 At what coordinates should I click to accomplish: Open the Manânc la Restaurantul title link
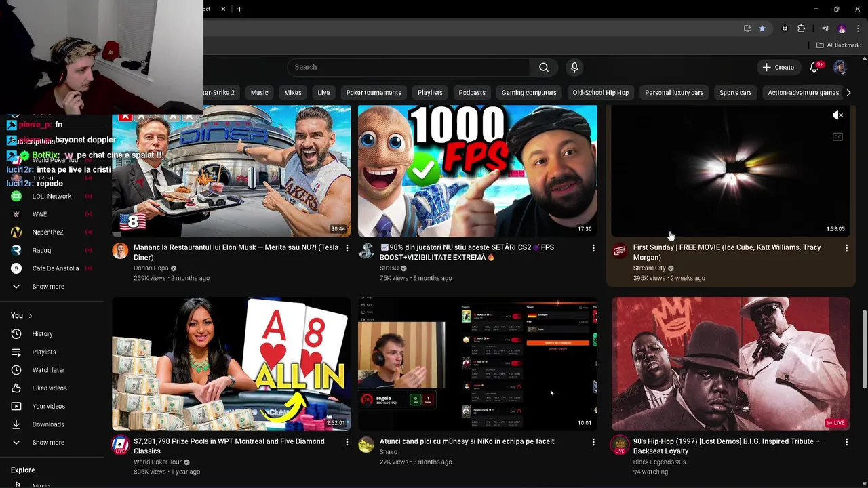[x=236, y=252]
